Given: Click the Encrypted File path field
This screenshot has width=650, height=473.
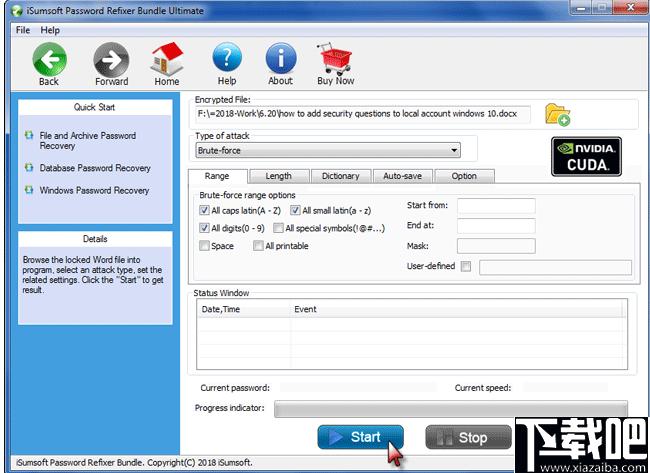Looking at the screenshot, I should click(x=363, y=114).
